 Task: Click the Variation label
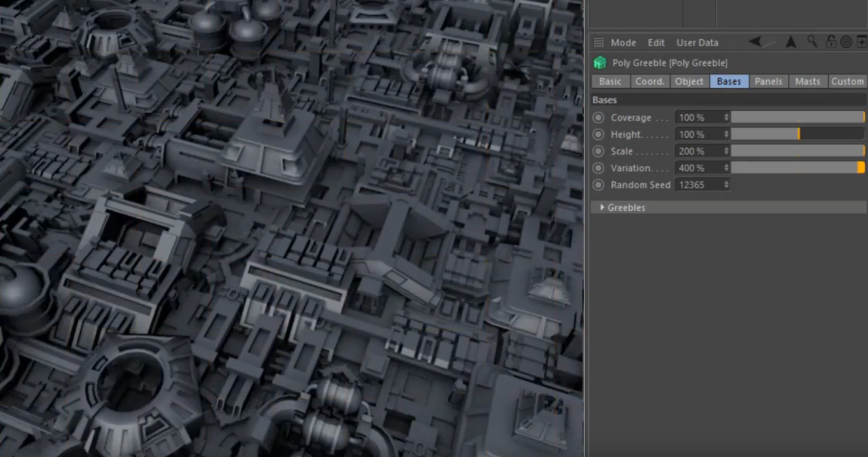(x=630, y=169)
